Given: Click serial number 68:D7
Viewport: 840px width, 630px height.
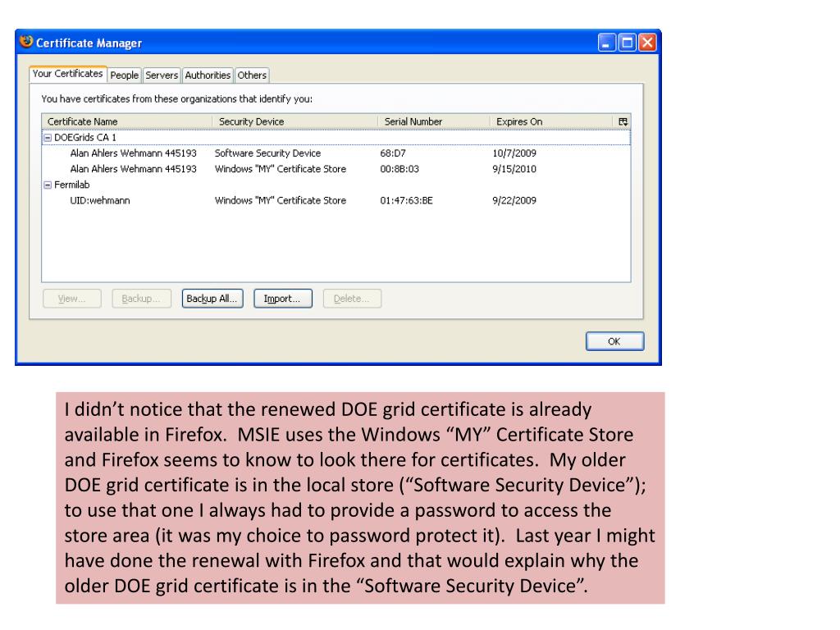Looking at the screenshot, I should pyautogui.click(x=393, y=153).
